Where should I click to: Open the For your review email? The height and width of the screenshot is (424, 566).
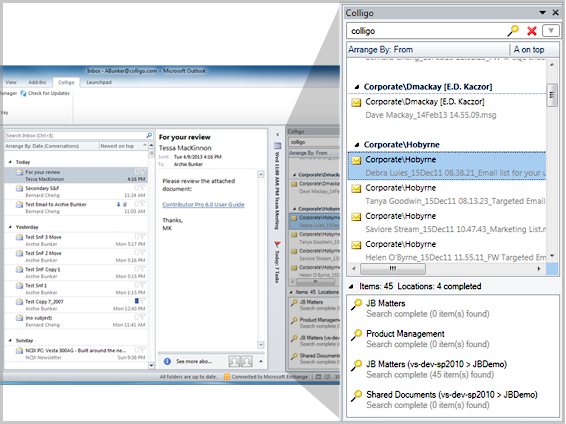click(x=76, y=175)
